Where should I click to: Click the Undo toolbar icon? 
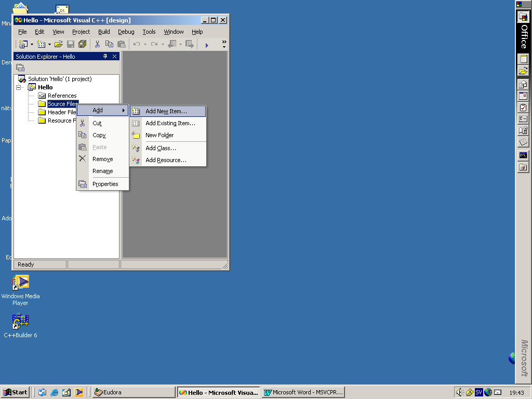[x=137, y=44]
